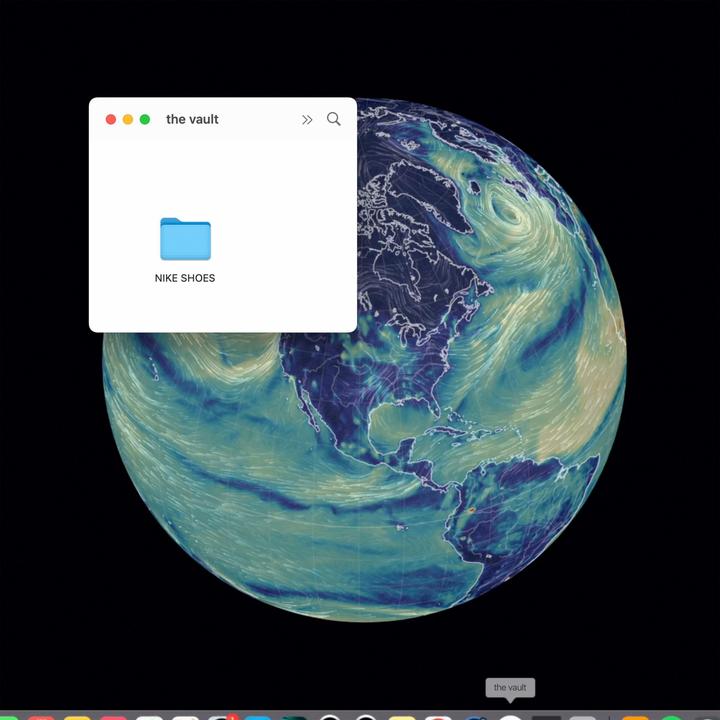Click the window title 'the vault'
Viewport: 720px width, 720px height.
192,119
